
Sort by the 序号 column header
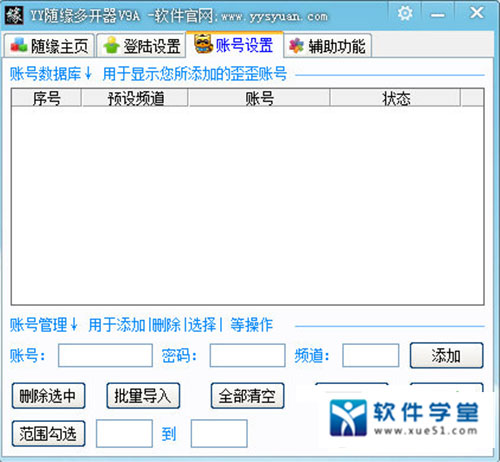click(x=46, y=98)
